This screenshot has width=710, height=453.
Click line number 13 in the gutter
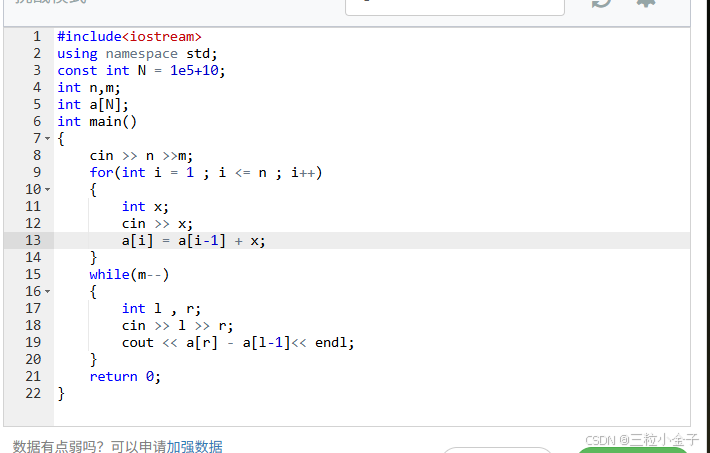[x=33, y=241]
